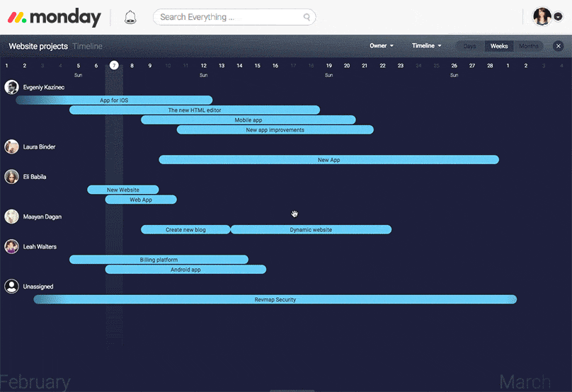Click the Leah Walters name

tap(40, 246)
